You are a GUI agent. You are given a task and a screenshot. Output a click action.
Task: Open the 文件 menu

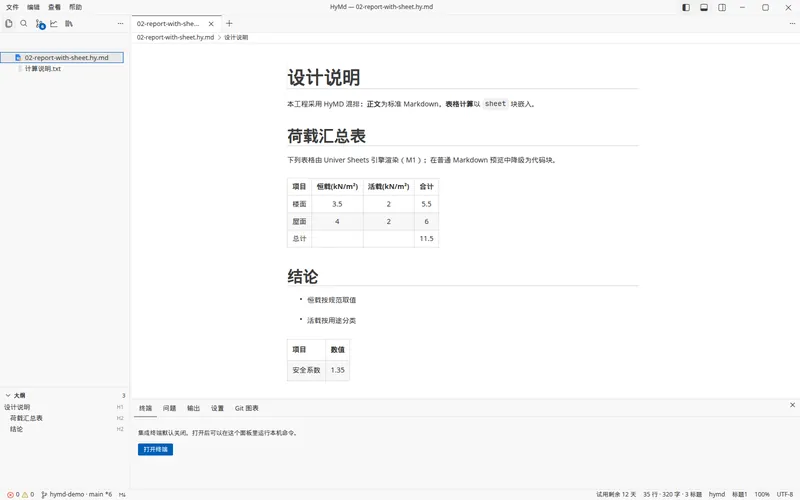12,7
